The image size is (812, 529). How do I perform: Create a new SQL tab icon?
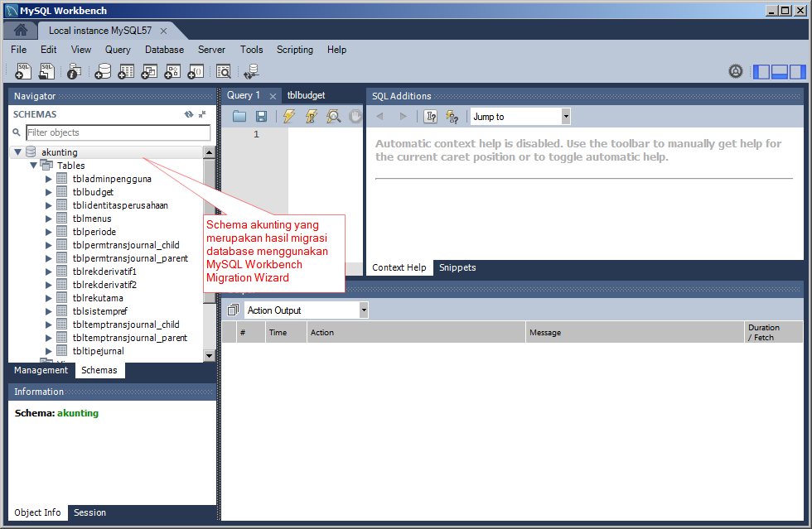(23, 71)
